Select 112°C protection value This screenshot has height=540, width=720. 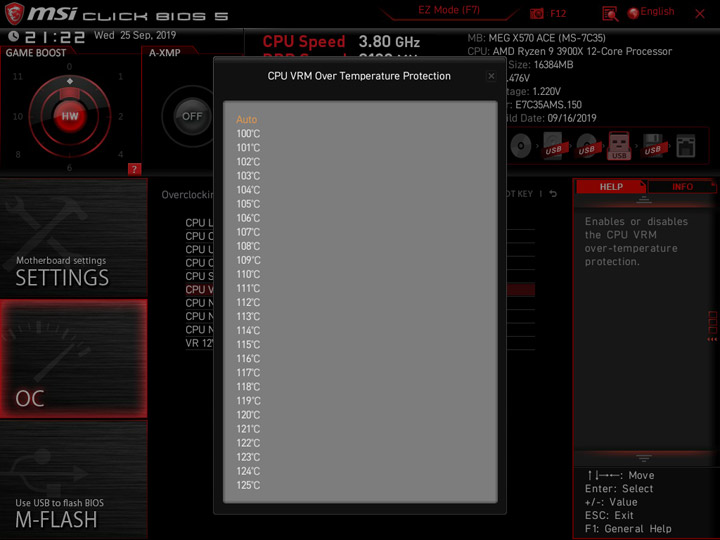248,303
